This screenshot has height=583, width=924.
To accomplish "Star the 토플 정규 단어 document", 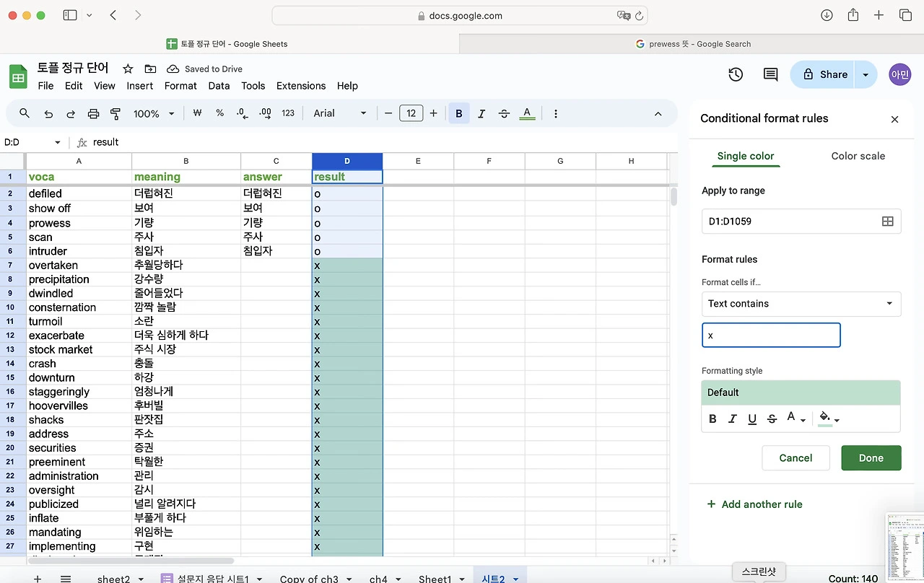I will coord(128,69).
